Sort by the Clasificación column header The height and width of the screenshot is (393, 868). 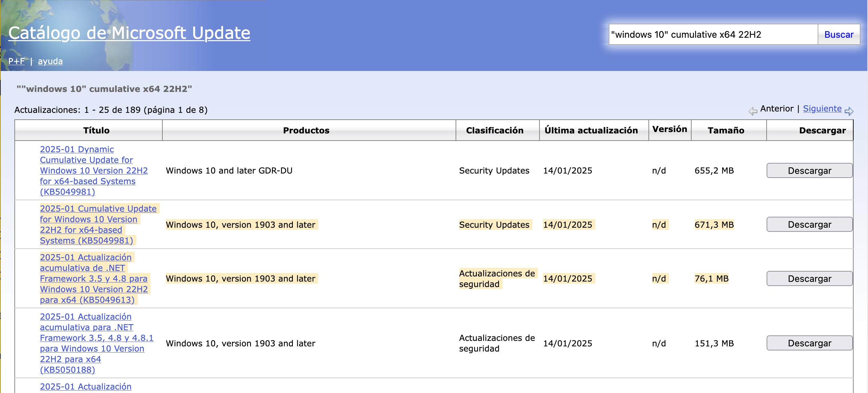[x=495, y=130]
